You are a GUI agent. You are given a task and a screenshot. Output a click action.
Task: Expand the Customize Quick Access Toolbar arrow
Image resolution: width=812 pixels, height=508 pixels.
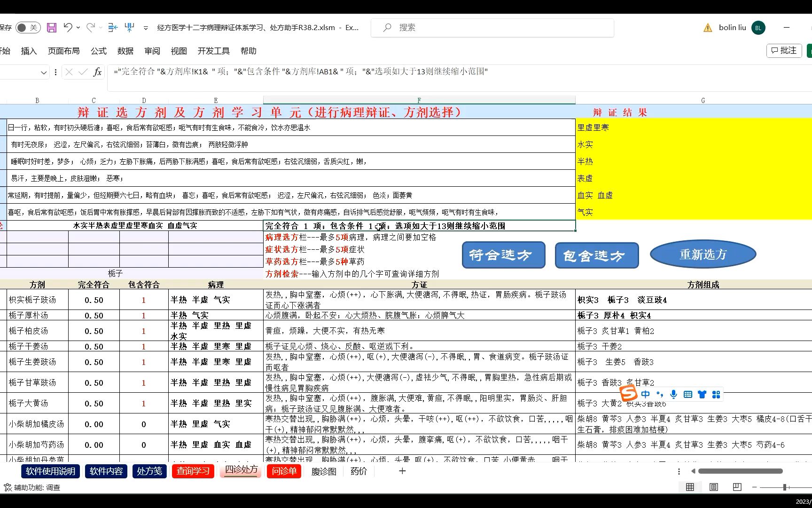click(x=146, y=28)
